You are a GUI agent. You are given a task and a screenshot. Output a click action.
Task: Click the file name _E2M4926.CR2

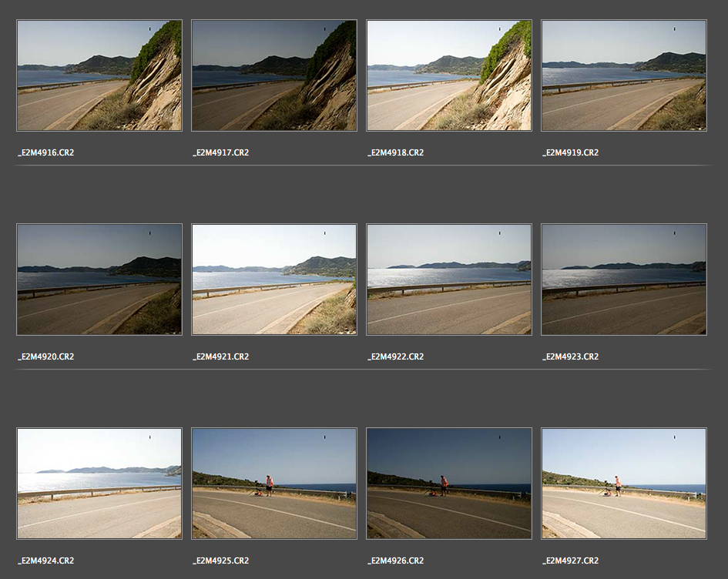click(x=395, y=561)
